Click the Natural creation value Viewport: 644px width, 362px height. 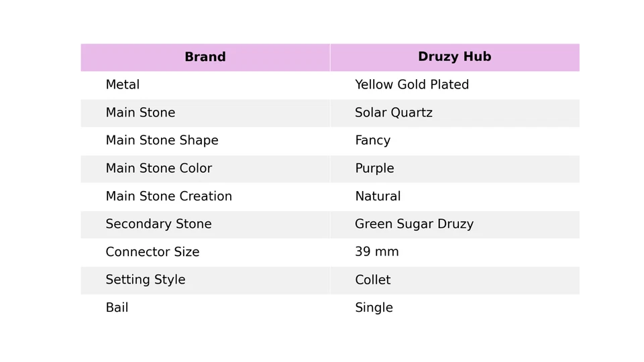click(x=378, y=197)
